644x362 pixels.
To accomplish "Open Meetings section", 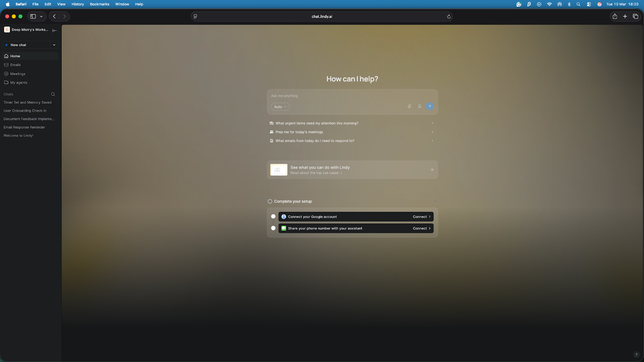I will (x=30, y=74).
